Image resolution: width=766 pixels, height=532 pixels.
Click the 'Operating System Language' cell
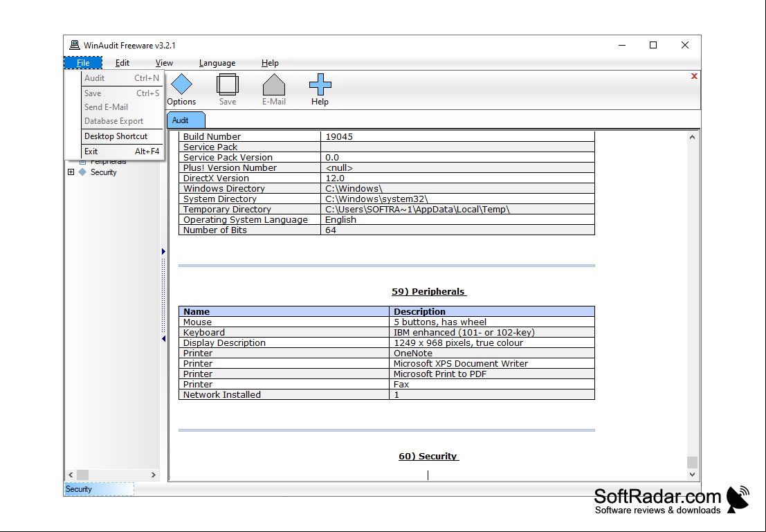[250, 220]
